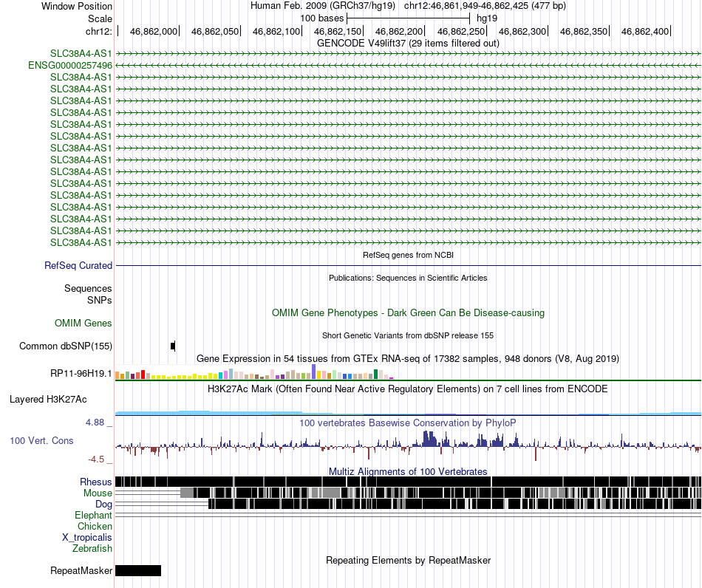Click the Layered H3K27Ac label
Screen dimensions: 702x588
(48, 399)
